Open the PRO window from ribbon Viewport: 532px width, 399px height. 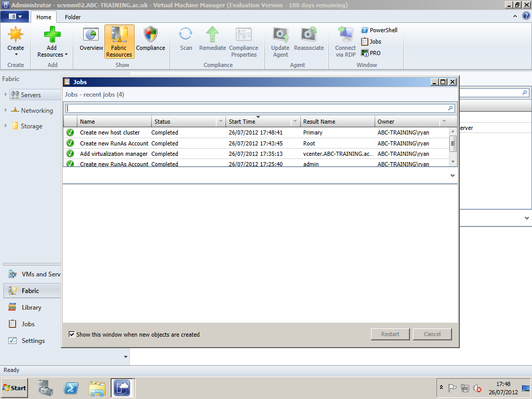371,53
